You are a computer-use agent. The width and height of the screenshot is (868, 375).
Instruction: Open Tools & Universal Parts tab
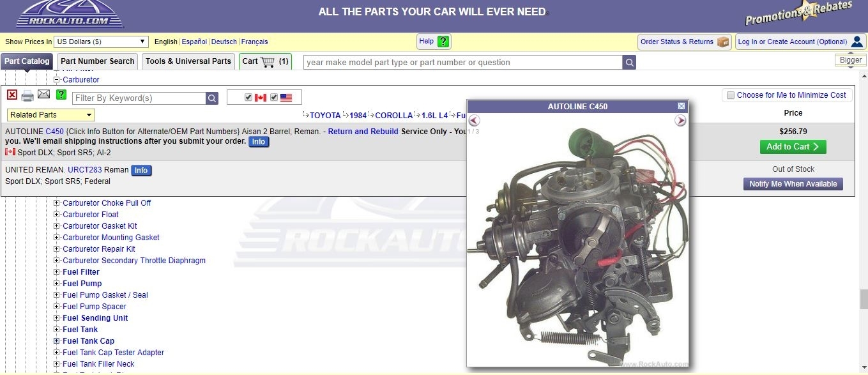click(188, 61)
